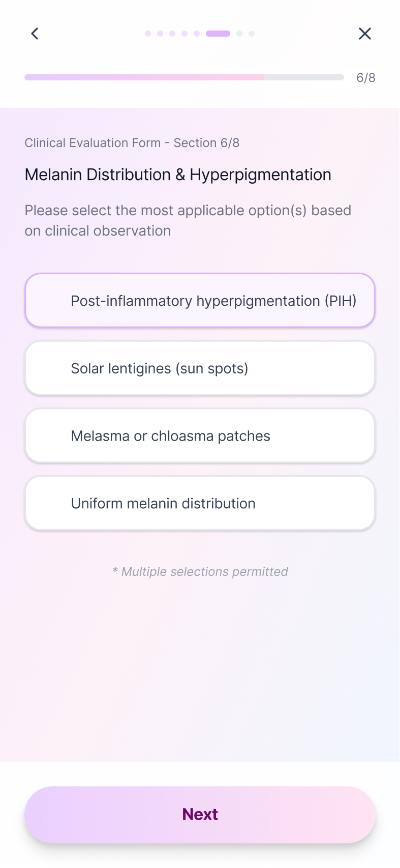The height and width of the screenshot is (868, 400).
Task: Select Melasma or chloasma patches
Action: pyautogui.click(x=200, y=436)
